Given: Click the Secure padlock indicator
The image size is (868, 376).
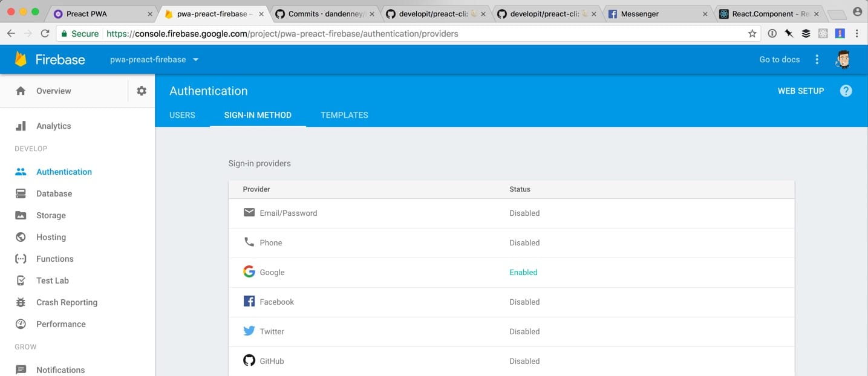Looking at the screenshot, I should [80, 34].
